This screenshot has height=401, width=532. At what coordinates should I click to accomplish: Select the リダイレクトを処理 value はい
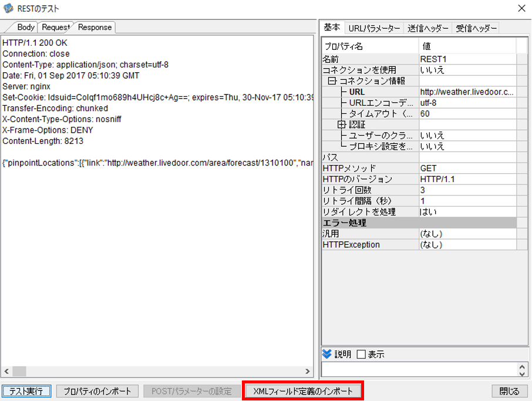point(467,212)
